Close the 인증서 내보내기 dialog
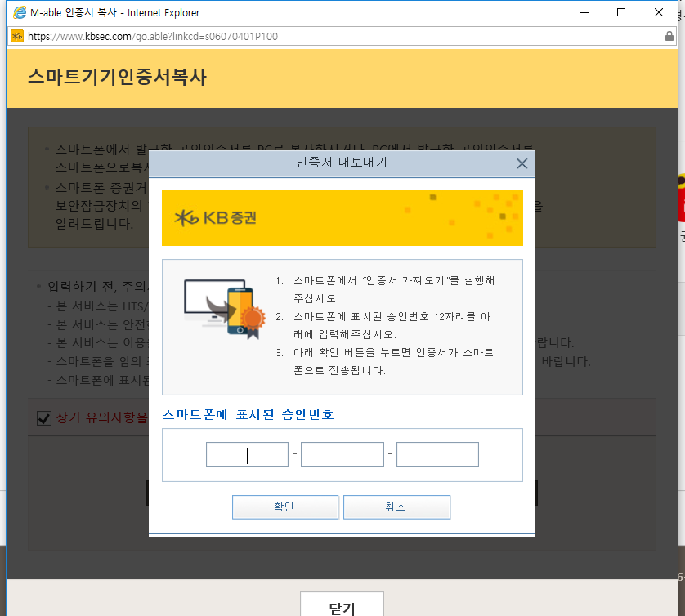Image resolution: width=685 pixels, height=616 pixels. [522, 163]
